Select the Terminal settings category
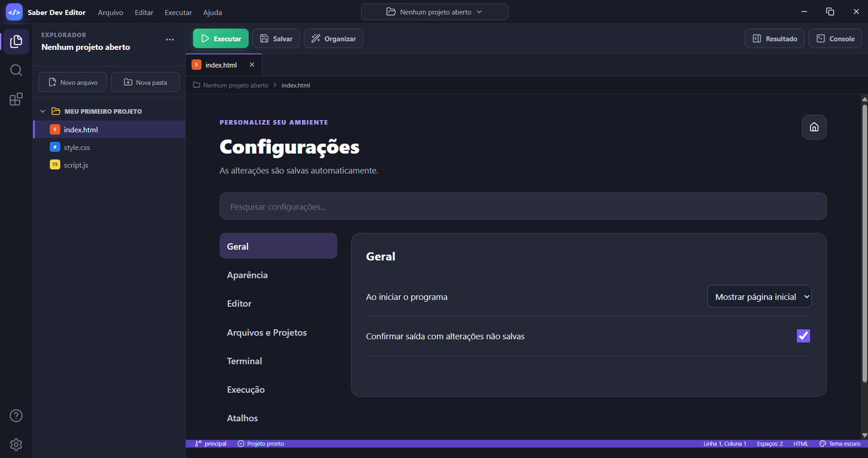868x458 pixels. pos(278,361)
